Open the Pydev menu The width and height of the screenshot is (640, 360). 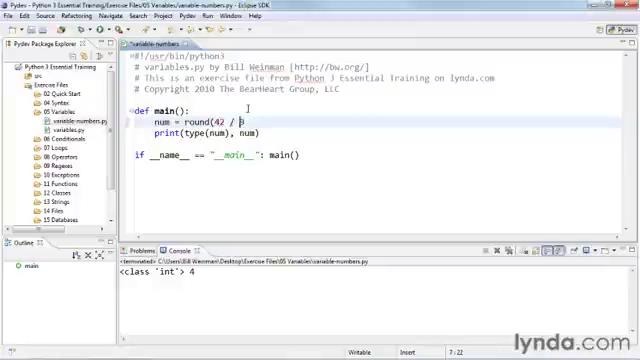tap(187, 16)
